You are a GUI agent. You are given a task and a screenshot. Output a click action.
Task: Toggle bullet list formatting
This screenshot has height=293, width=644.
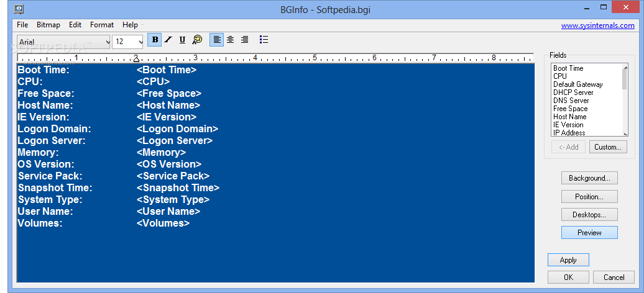[x=264, y=40]
